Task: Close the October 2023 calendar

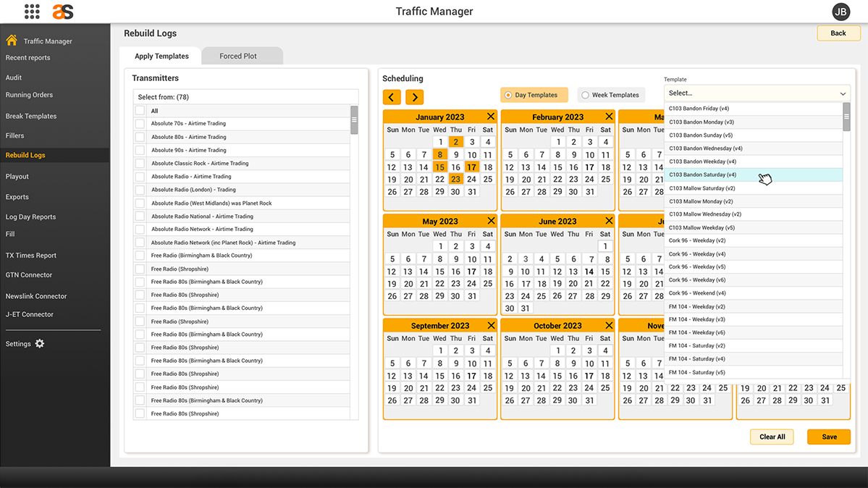Action: (x=609, y=325)
